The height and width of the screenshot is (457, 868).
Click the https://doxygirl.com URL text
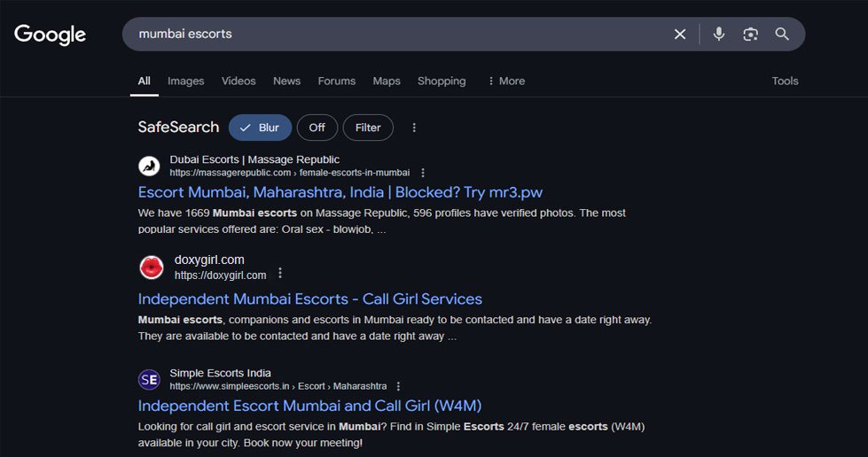[x=220, y=275]
